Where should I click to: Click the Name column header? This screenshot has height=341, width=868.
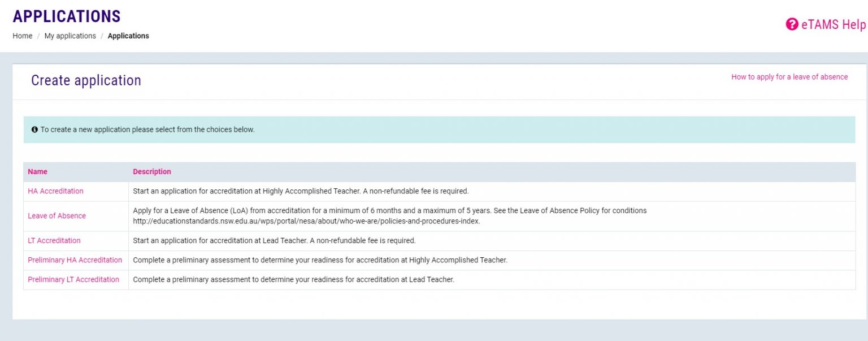click(38, 171)
